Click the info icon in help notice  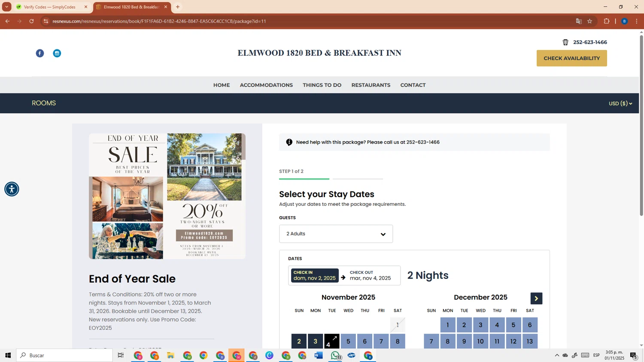point(289,142)
